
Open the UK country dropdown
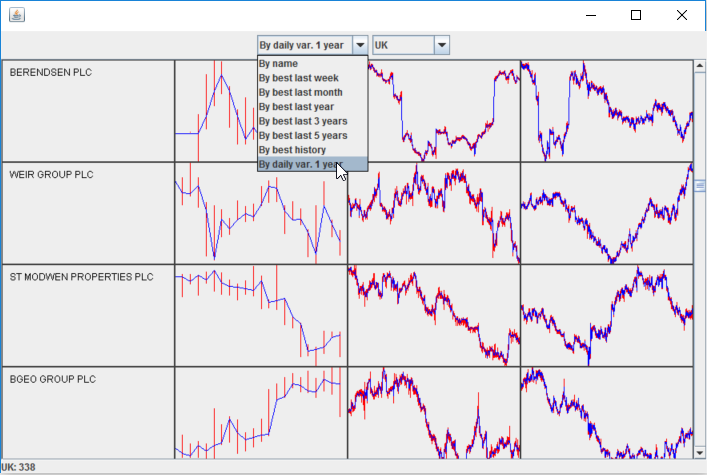pyautogui.click(x=411, y=45)
